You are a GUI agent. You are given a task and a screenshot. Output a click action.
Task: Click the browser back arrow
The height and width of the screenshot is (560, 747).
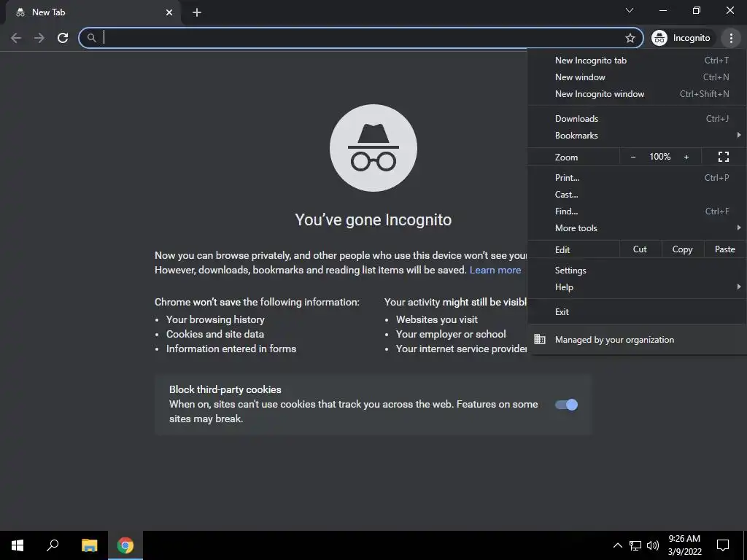click(16, 38)
